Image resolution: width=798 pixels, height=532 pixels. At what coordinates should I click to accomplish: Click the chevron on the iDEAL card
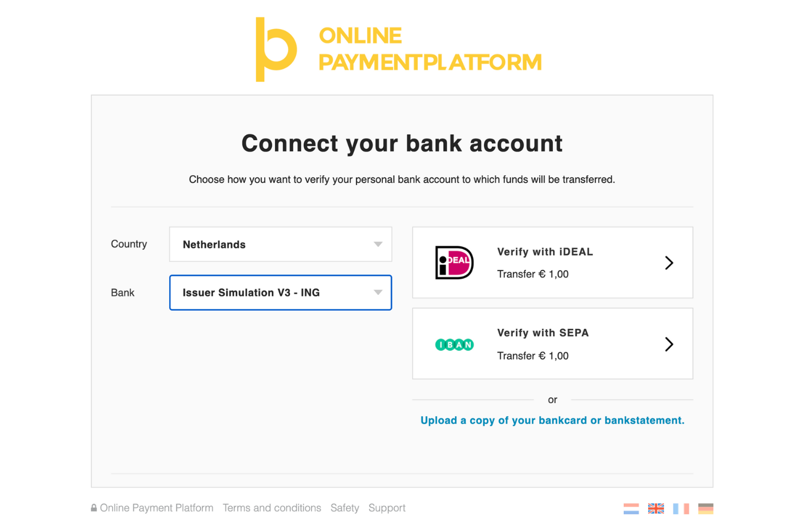[x=669, y=262]
